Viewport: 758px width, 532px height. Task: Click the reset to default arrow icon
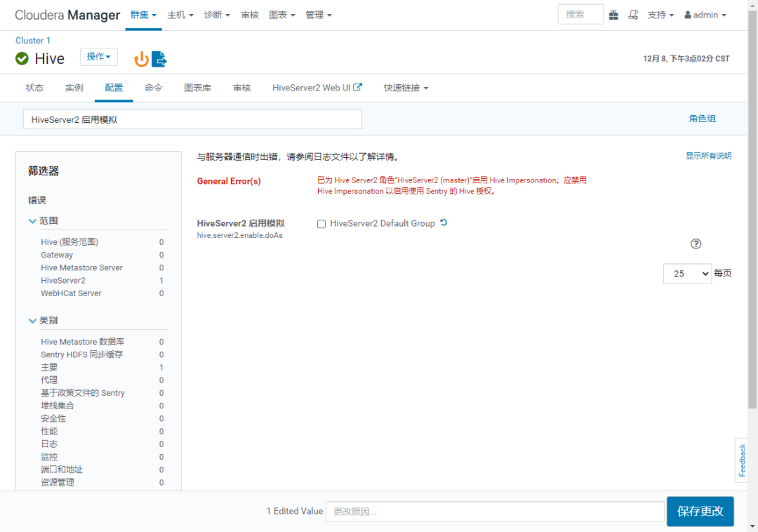pos(444,222)
